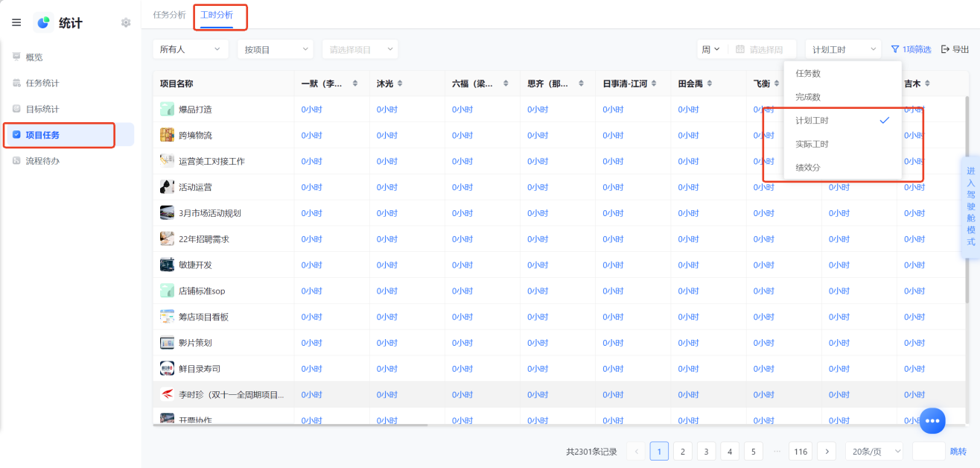980x468 pixels.
Task: Sort by the 吉木 column arrows
Action: pos(927,83)
